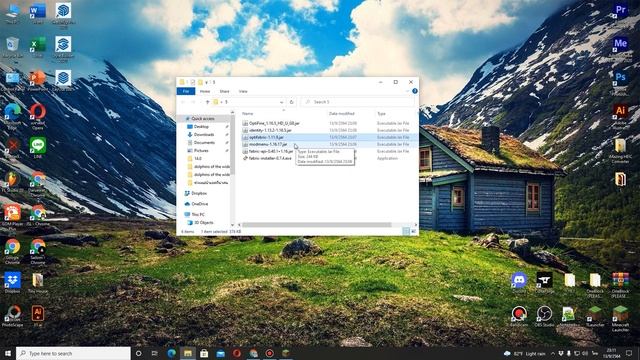Click the taskbar search box
The width and height of the screenshot is (640, 360).
(x=73, y=353)
